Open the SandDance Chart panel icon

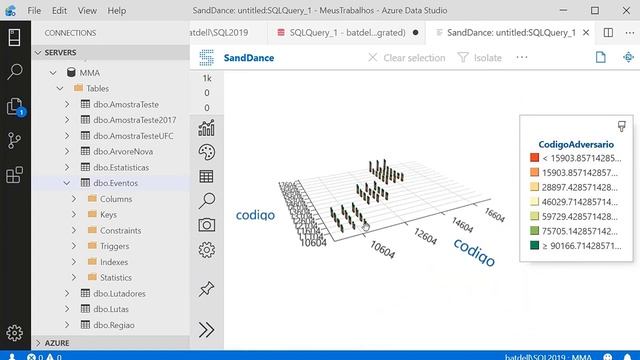tap(207, 128)
